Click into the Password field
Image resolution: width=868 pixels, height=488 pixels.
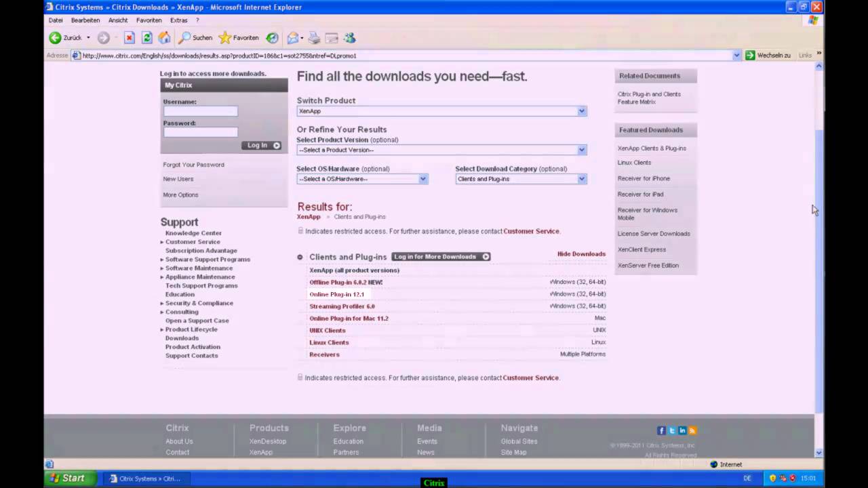click(201, 132)
